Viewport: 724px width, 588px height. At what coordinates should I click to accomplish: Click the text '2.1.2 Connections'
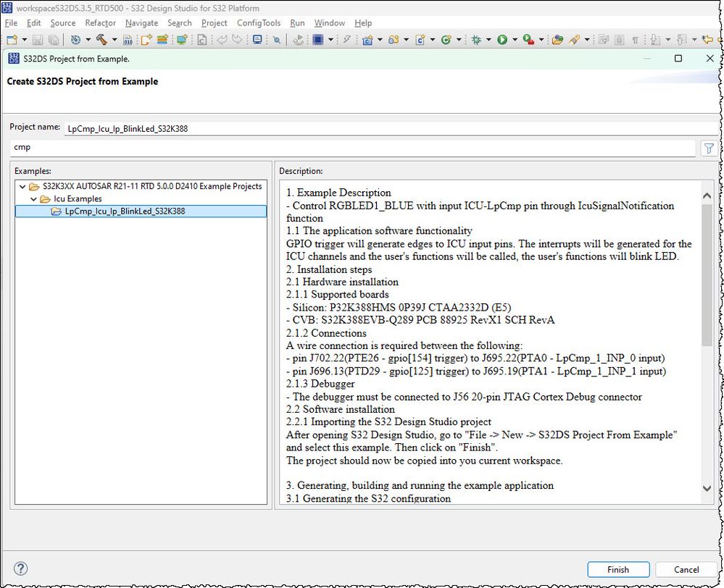326,333
